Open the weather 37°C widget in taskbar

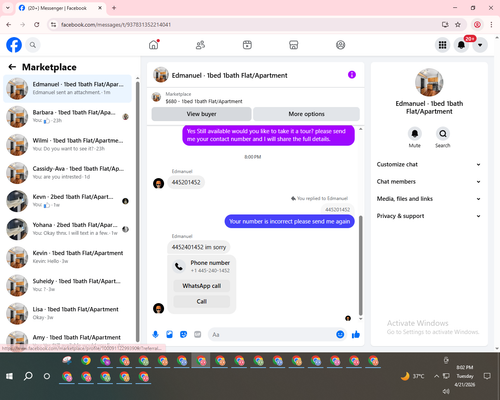tap(413, 376)
